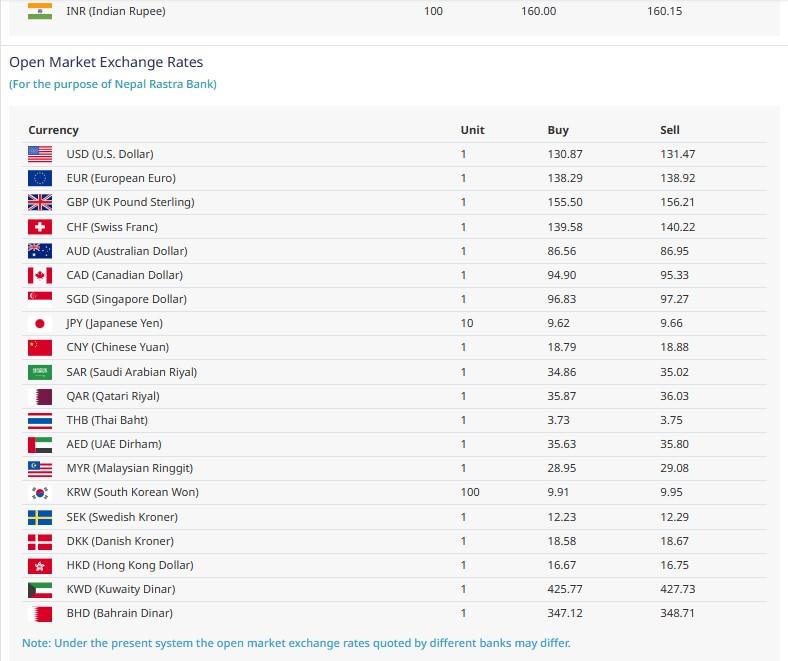The height and width of the screenshot is (661, 788).
Task: Select the Unit column header
Action: (x=472, y=130)
